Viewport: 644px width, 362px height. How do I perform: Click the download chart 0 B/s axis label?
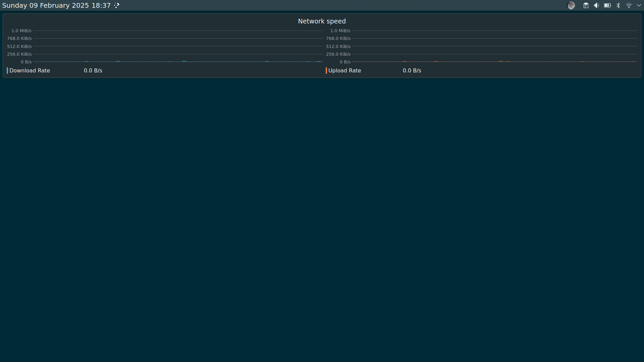26,62
